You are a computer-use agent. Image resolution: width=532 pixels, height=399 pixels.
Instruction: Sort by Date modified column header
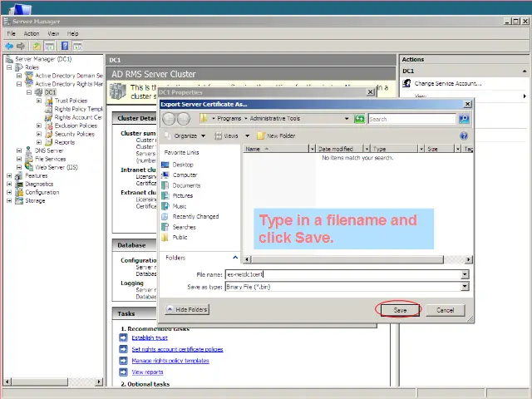tap(340, 149)
